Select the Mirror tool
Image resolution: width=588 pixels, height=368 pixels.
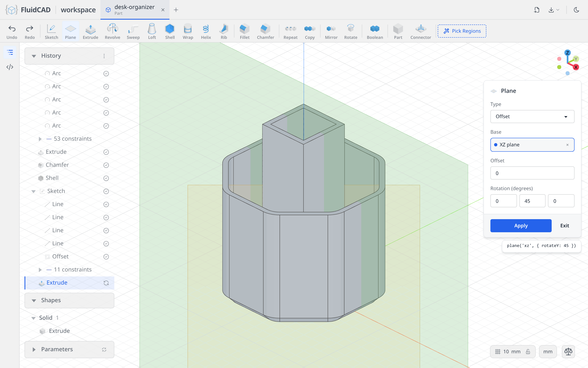tap(331, 31)
